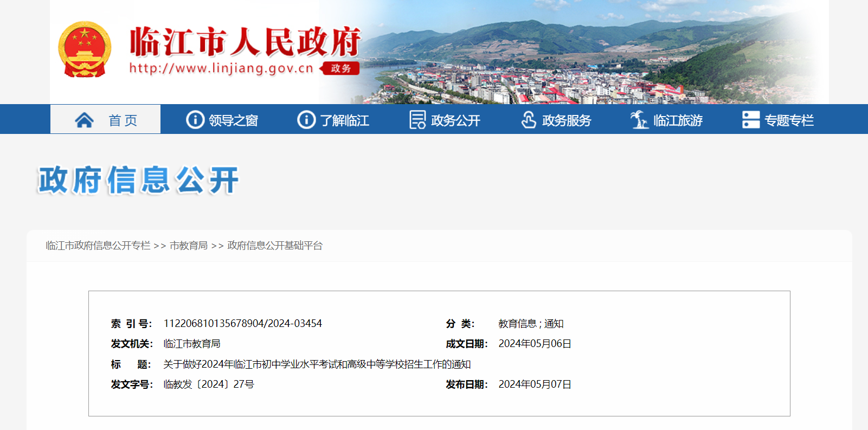
Task: Click the www.linjiang.gov.cn URL text
Action: (221, 68)
